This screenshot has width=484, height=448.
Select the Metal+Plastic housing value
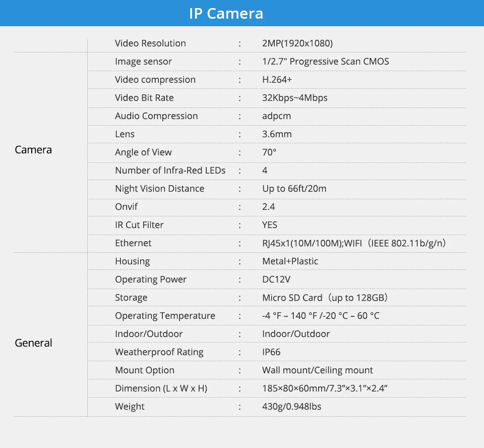[290, 261]
